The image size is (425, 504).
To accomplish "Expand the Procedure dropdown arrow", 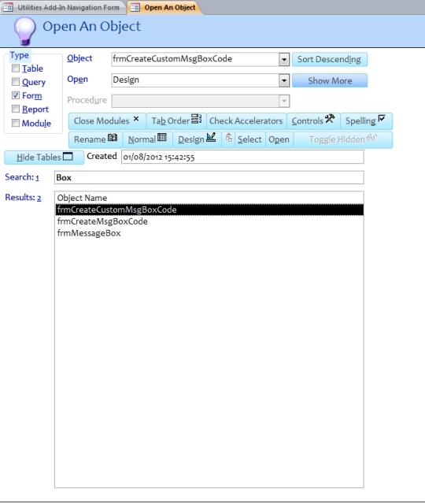I will click(x=284, y=101).
